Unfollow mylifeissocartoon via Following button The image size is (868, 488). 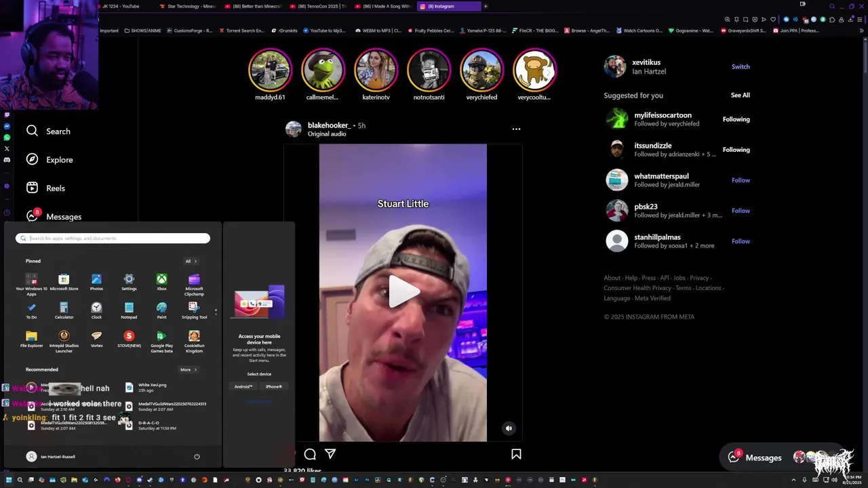[x=736, y=119]
